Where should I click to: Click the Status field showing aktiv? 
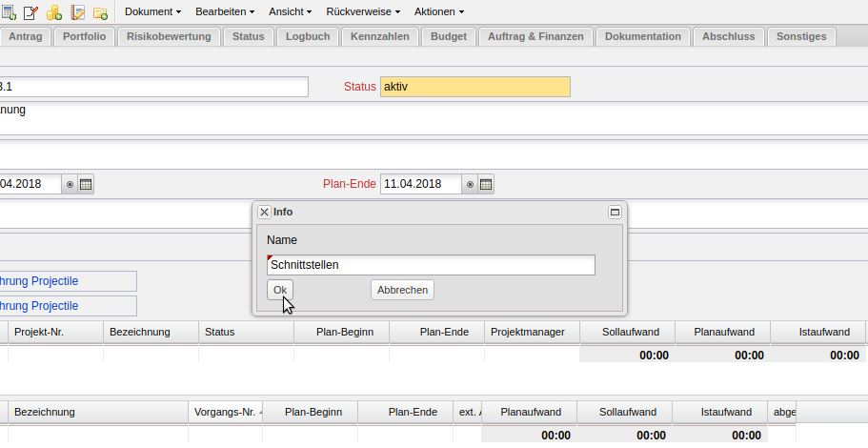coord(474,87)
